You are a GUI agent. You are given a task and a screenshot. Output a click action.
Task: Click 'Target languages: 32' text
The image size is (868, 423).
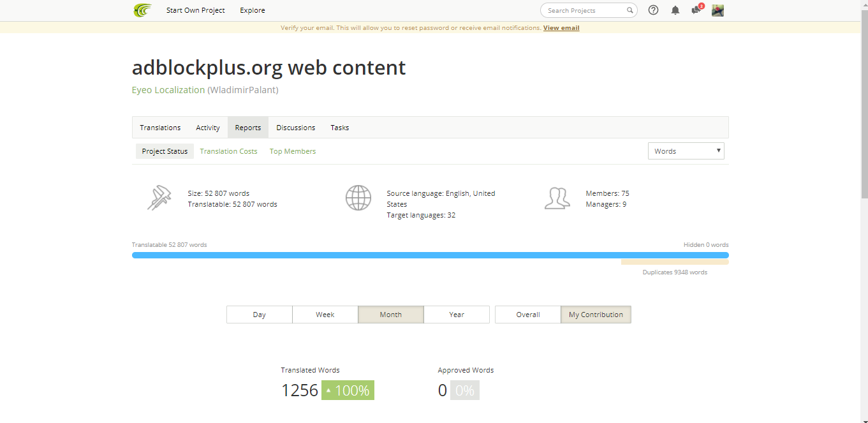pyautogui.click(x=421, y=215)
